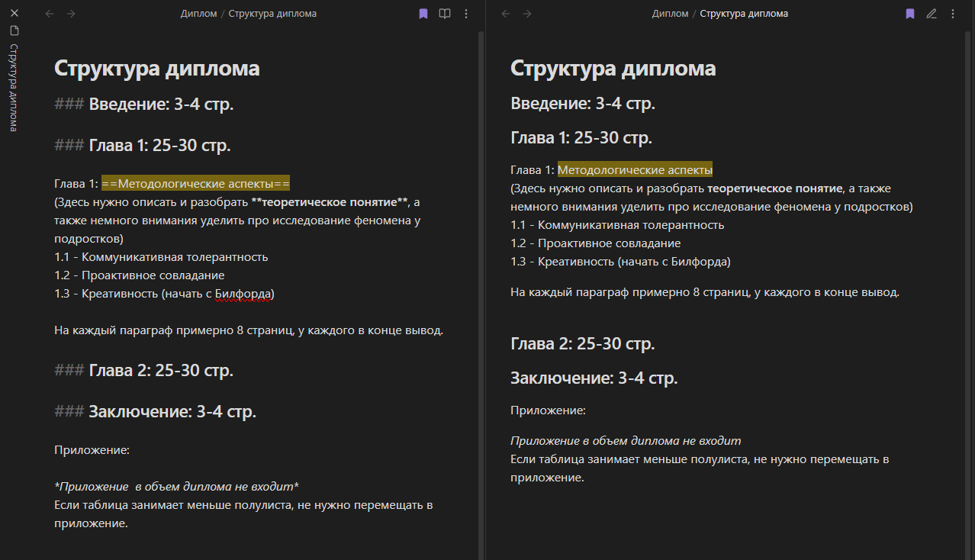Click italic *Приложение в объем диплома не входит* in editor

(x=176, y=487)
